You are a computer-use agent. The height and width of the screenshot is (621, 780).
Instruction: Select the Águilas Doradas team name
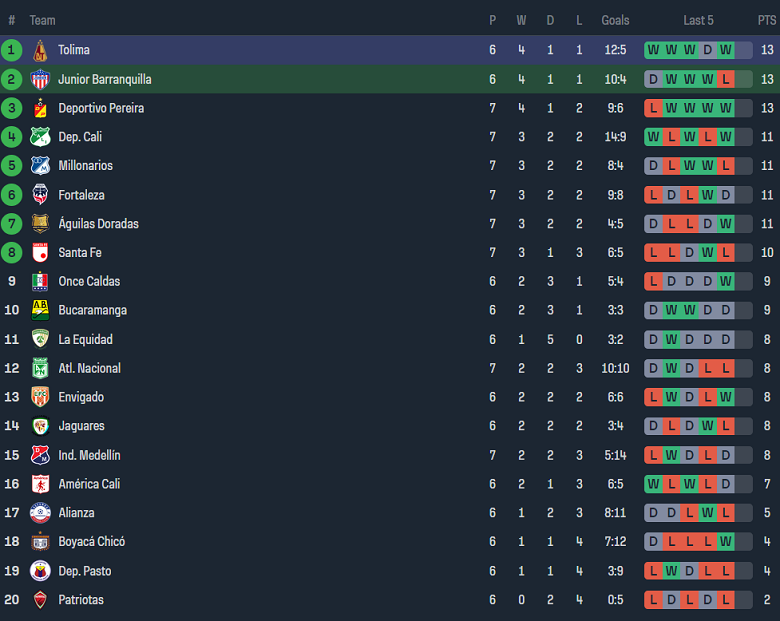pos(98,224)
